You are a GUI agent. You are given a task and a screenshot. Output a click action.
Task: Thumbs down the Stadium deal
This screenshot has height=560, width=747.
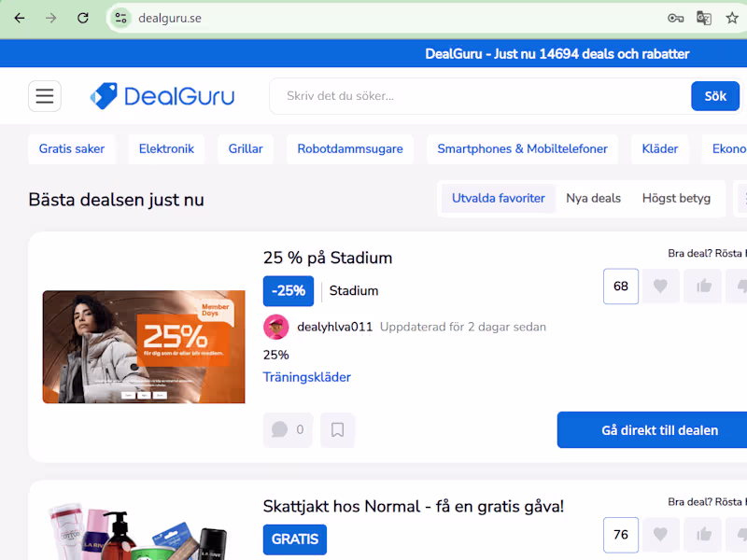pos(737,287)
